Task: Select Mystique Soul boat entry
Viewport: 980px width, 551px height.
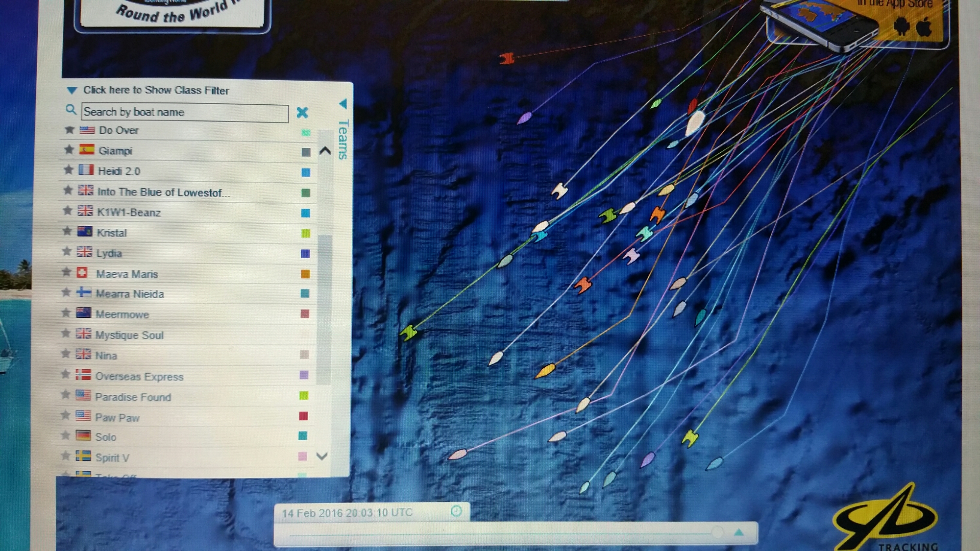Action: click(129, 335)
